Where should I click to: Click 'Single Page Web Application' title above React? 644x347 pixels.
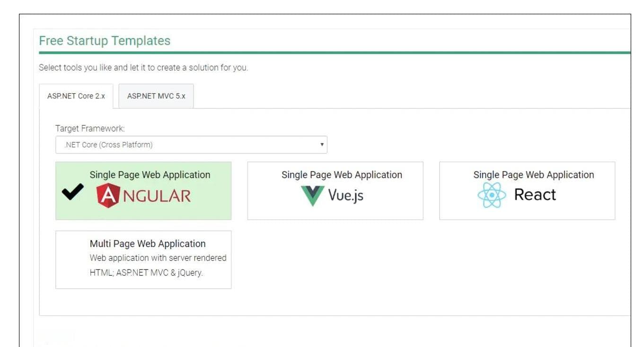click(x=533, y=175)
